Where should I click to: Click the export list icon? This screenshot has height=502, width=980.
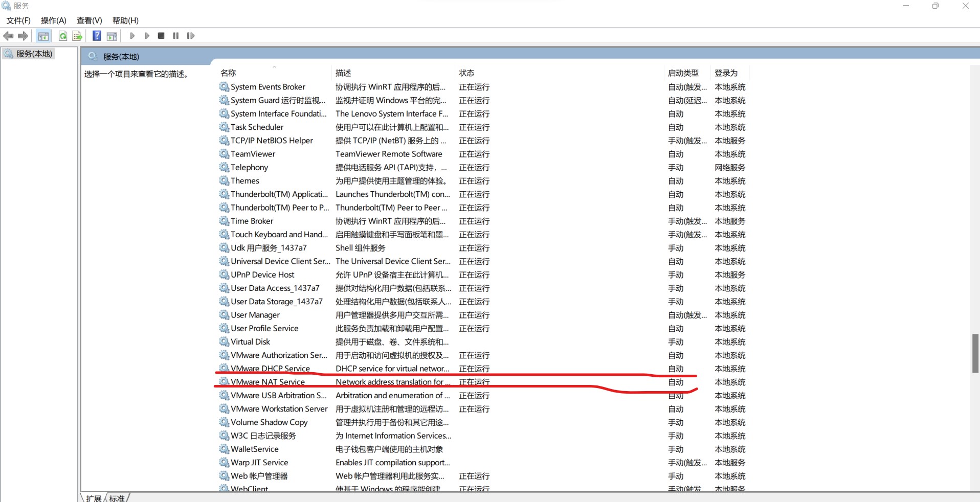77,35
